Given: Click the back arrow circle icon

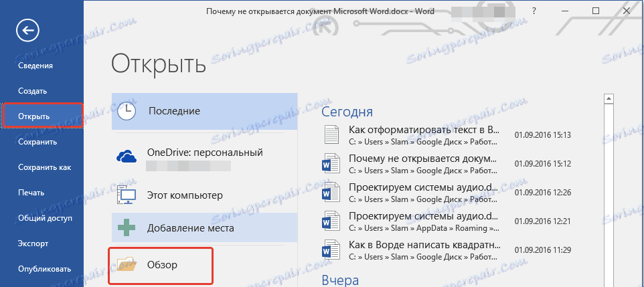Looking at the screenshot, I should pos(27,30).
